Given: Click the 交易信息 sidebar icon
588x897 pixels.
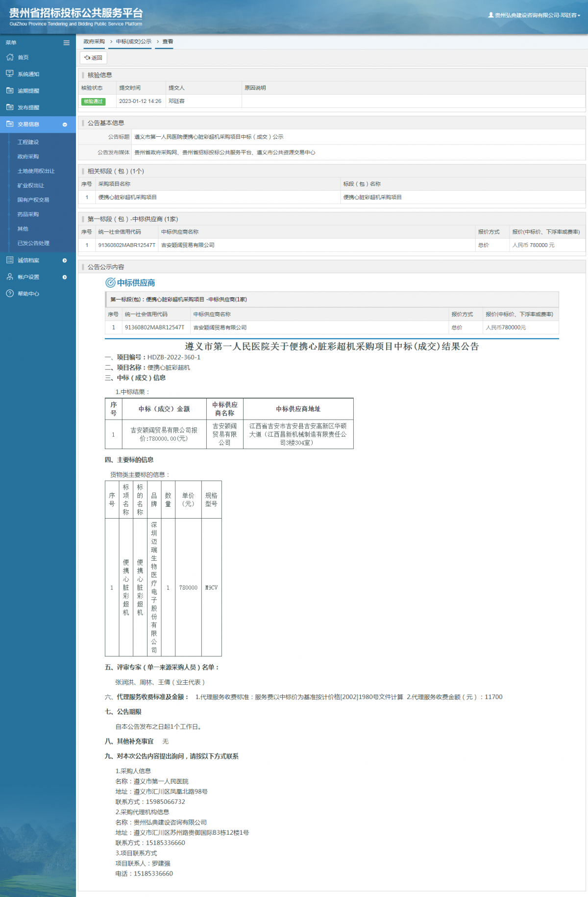Looking at the screenshot, I should tap(10, 124).
